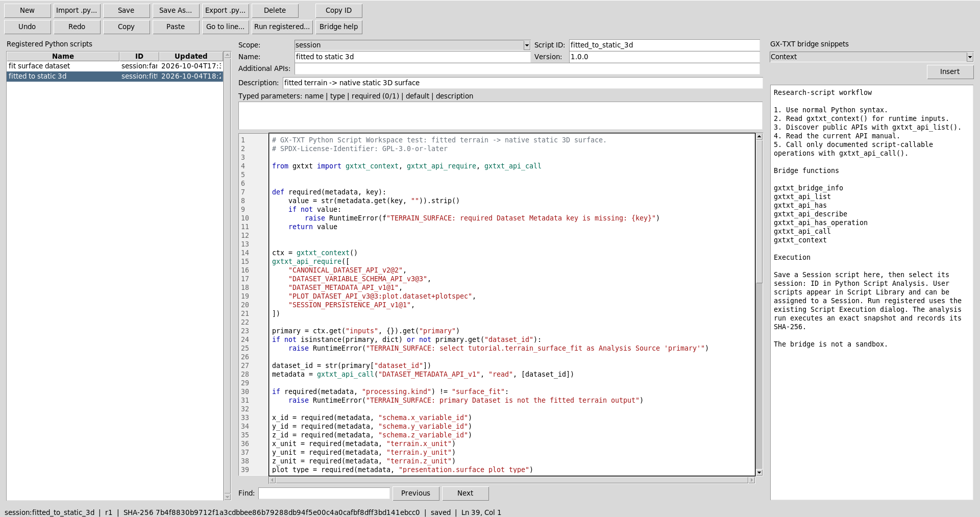Open Import .py... dialog
This screenshot has width=980, height=517.
pos(77,10)
